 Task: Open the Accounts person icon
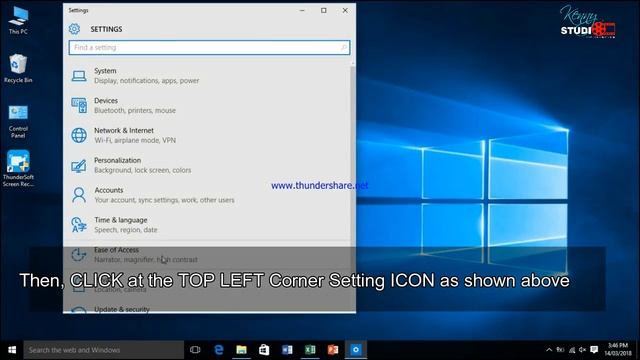[79, 195]
